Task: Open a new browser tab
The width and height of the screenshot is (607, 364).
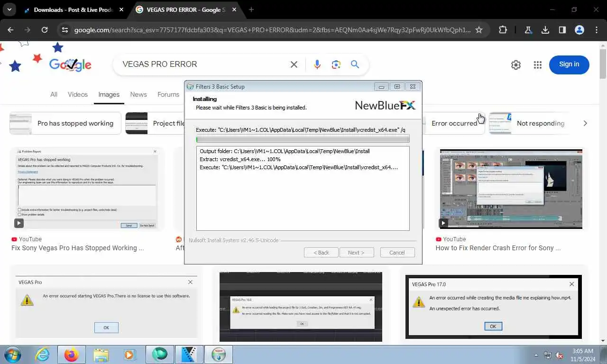Action: [251, 9]
